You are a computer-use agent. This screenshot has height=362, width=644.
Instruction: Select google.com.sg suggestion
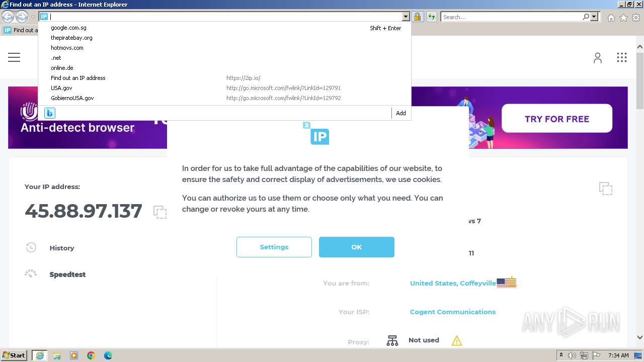tap(224, 28)
